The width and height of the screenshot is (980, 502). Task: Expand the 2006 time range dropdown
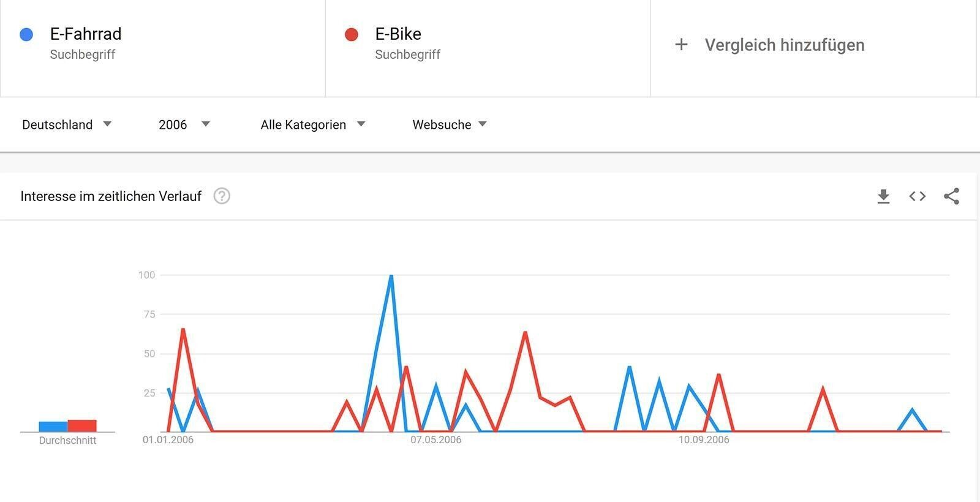[x=184, y=124]
